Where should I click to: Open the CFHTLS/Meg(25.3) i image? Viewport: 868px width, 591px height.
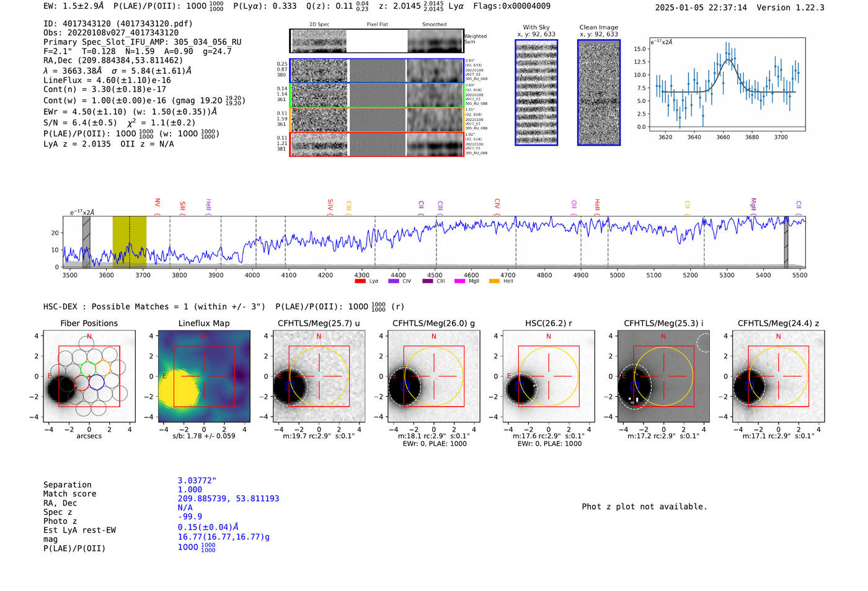coord(663,376)
